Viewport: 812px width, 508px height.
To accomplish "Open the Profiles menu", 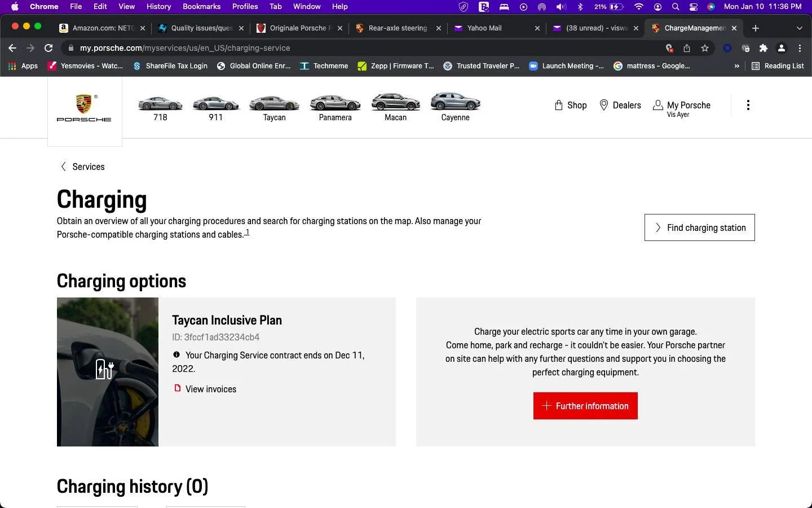I will [245, 7].
